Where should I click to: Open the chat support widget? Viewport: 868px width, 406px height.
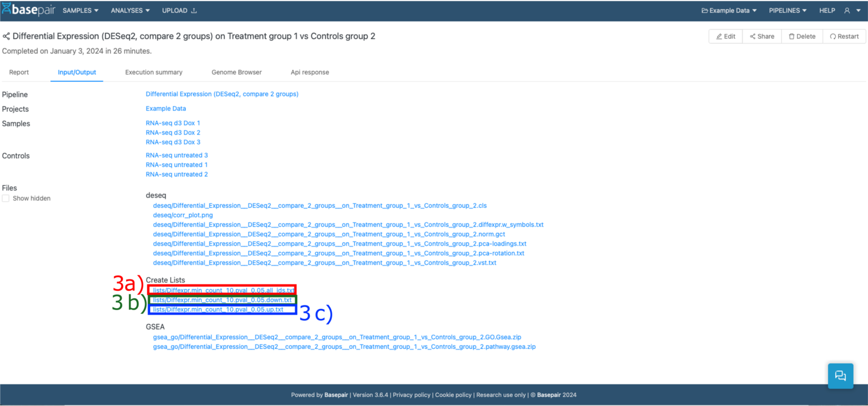point(840,376)
